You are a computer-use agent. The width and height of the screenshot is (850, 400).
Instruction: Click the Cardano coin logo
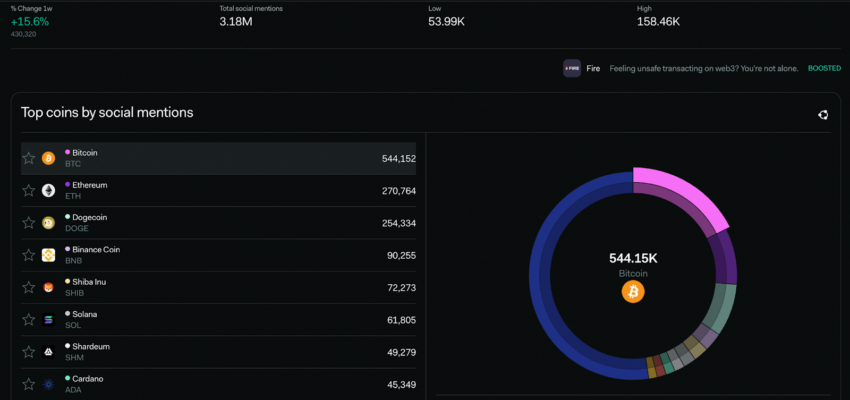[x=49, y=384]
